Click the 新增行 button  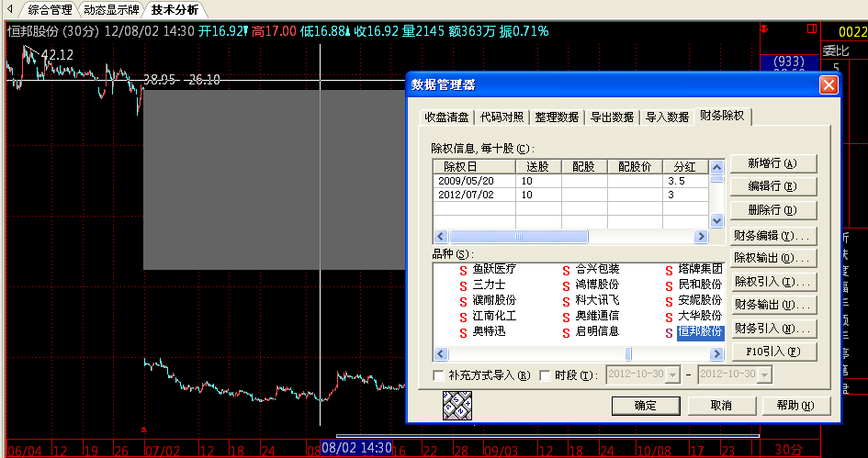coord(772,163)
